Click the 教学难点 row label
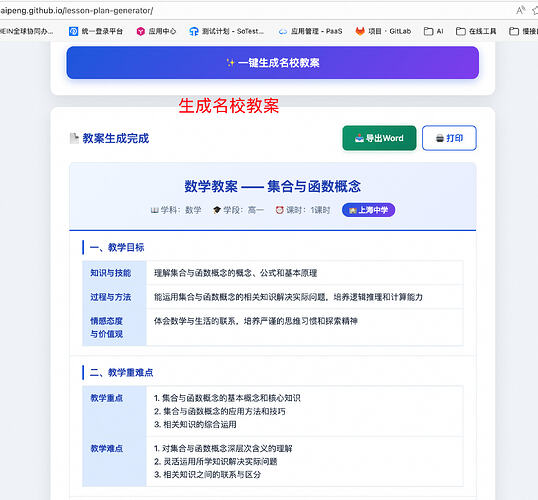The width and height of the screenshot is (538, 500). coord(106,449)
